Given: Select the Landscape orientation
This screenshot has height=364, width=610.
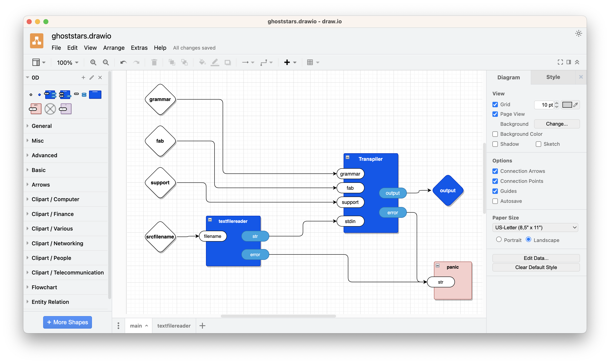Looking at the screenshot, I should pos(528,240).
